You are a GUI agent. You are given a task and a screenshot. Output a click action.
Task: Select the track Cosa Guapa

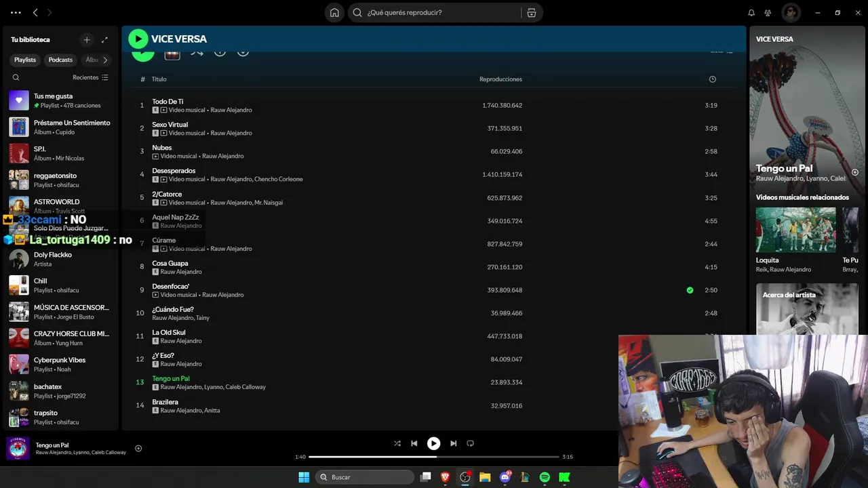click(x=170, y=264)
